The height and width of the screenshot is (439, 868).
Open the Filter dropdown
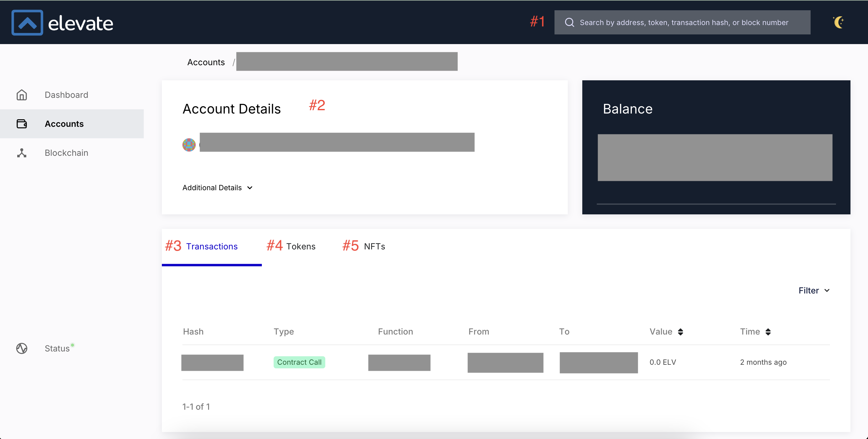point(814,290)
